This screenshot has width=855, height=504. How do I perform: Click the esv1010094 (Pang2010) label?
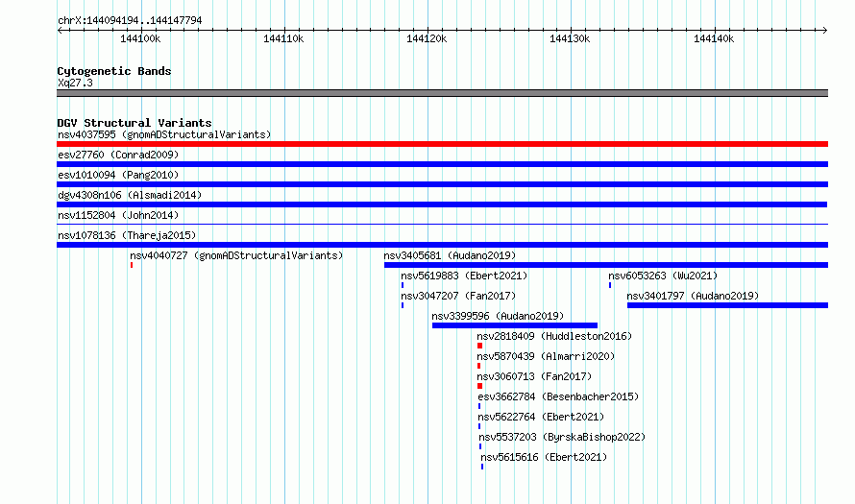(x=118, y=175)
